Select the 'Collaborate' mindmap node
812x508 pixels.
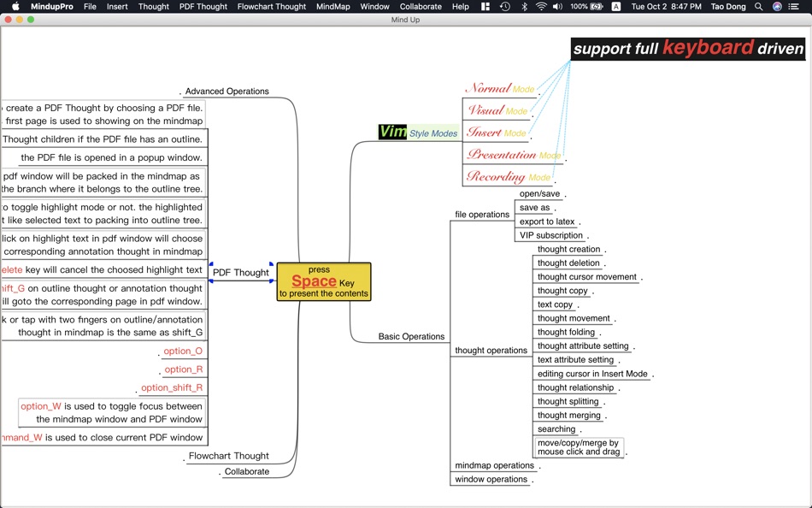click(x=246, y=472)
